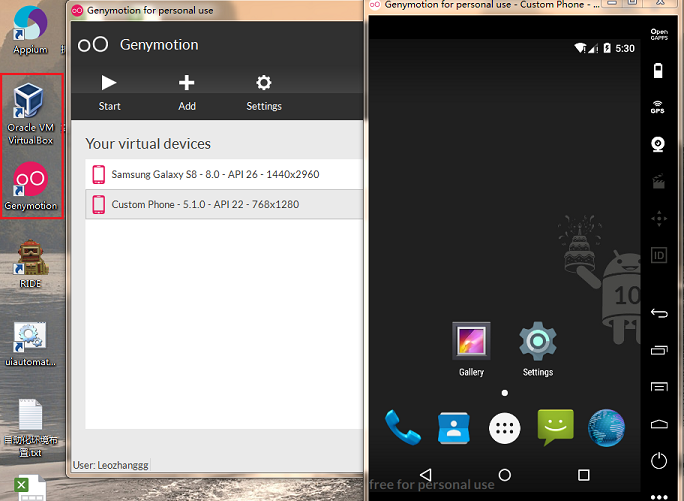Viewport: 684px width, 501px height.
Task: Click the sidebar Power button
Action: [x=659, y=460]
